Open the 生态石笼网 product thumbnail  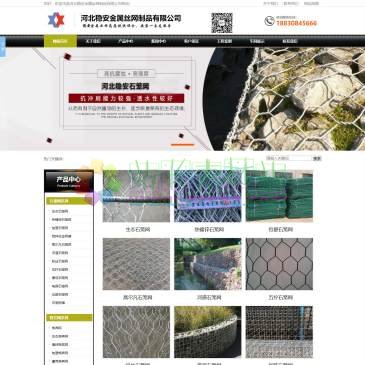click(136, 196)
